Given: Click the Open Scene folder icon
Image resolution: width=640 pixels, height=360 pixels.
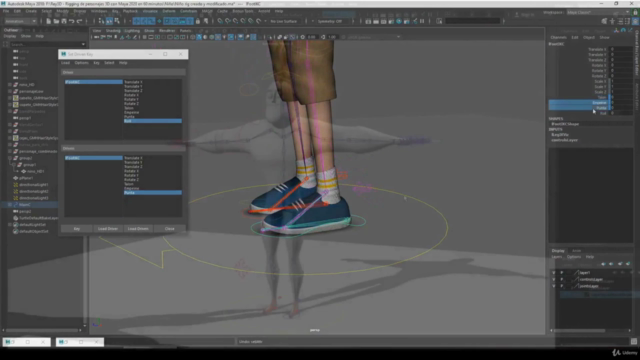Looking at the screenshot, I should click(x=56, y=21).
